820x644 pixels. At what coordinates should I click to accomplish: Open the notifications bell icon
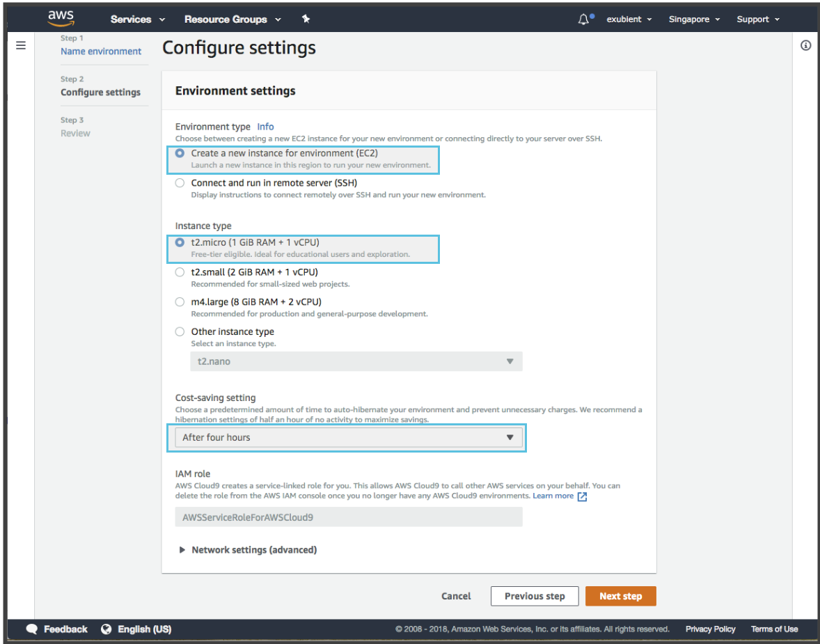click(583, 19)
